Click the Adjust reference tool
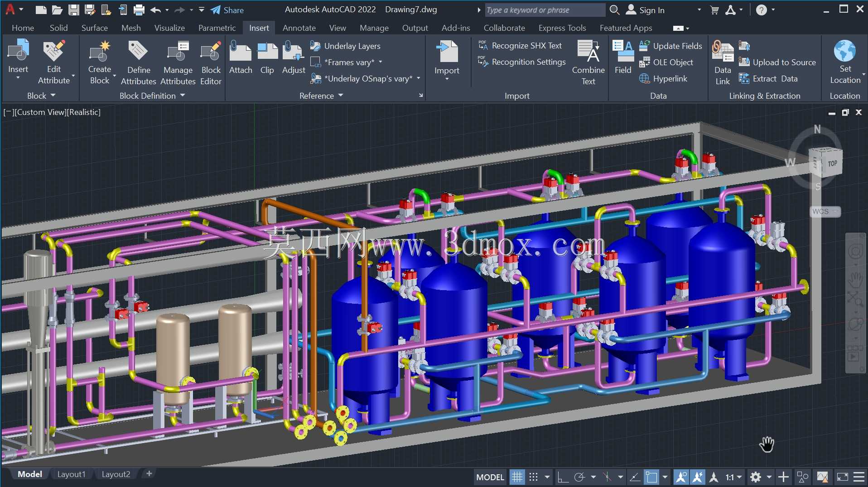The image size is (868, 487). 294,57
